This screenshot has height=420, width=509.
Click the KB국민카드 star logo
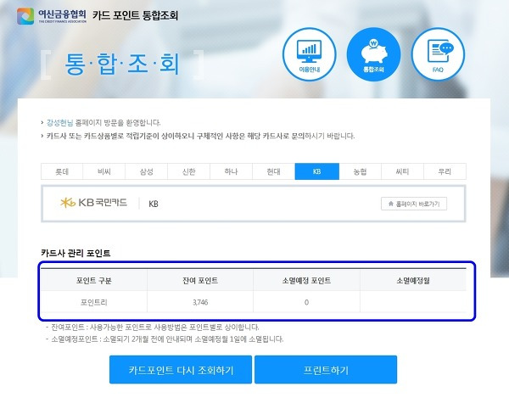68,203
